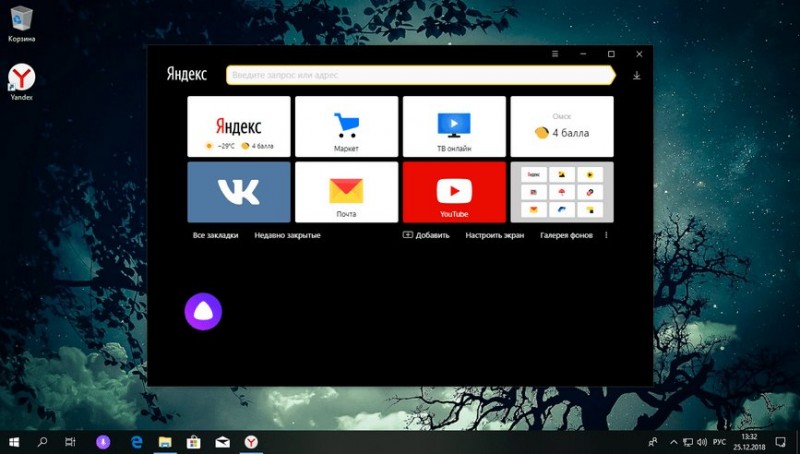Open Все закладки link
The image size is (800, 454).
215,235
